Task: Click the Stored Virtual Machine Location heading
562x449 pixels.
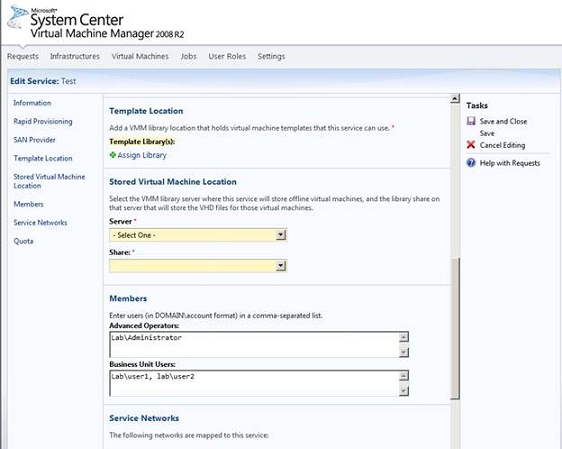Action: coord(173,182)
